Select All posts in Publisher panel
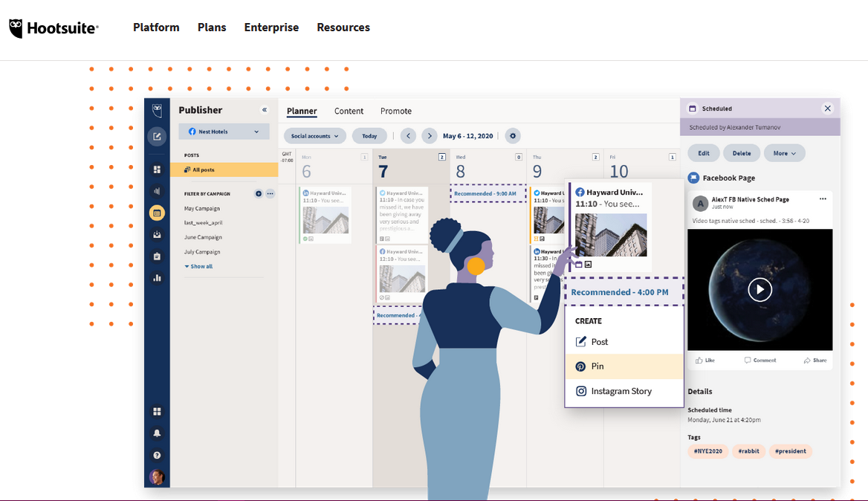The width and height of the screenshot is (868, 501). (x=224, y=170)
